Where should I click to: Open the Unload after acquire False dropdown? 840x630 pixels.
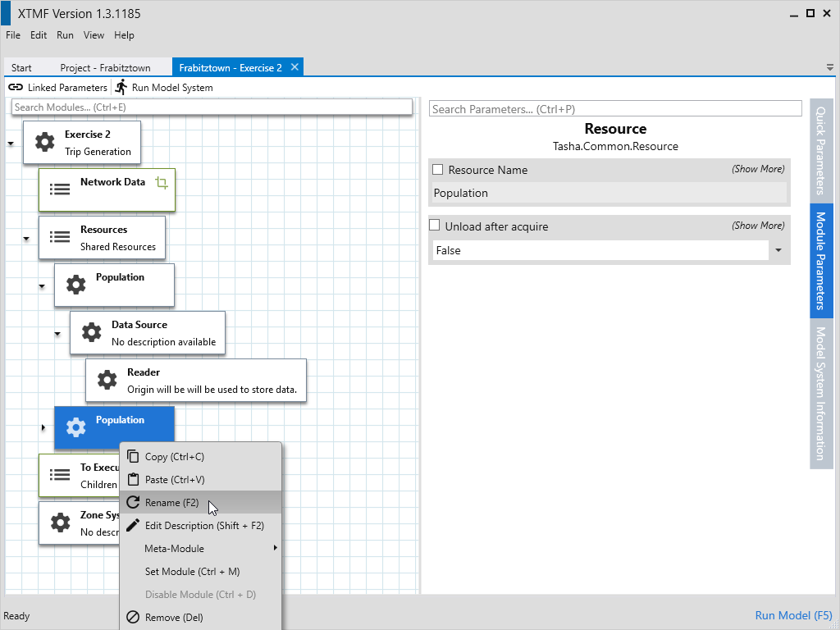(778, 250)
